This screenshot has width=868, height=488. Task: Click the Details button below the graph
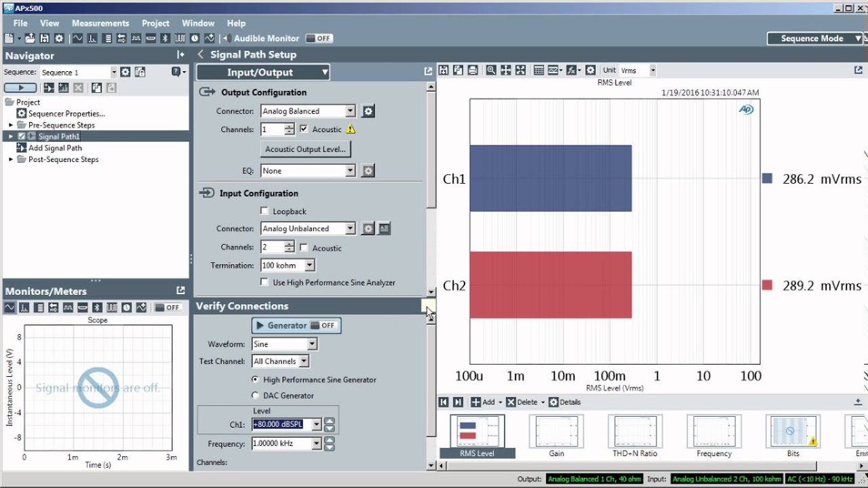pos(564,402)
